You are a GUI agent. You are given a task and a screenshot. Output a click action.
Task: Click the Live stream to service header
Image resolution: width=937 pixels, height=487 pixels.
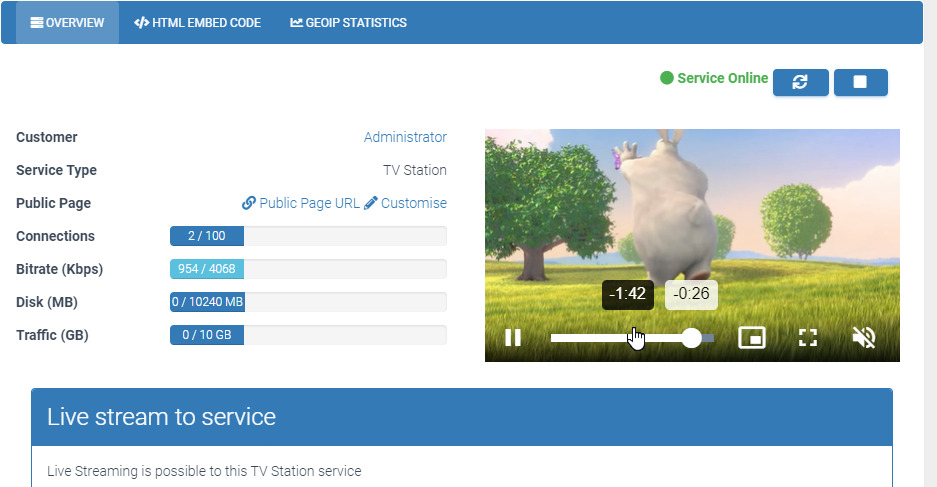point(461,416)
